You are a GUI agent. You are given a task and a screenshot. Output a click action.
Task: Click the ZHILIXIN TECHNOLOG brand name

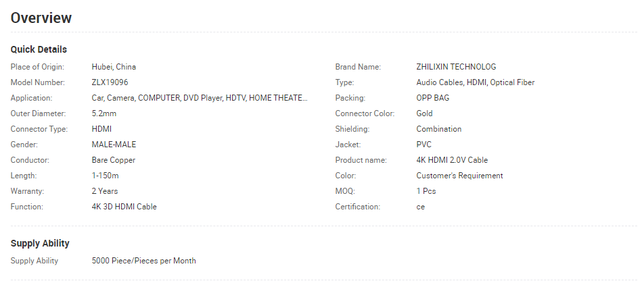(456, 66)
